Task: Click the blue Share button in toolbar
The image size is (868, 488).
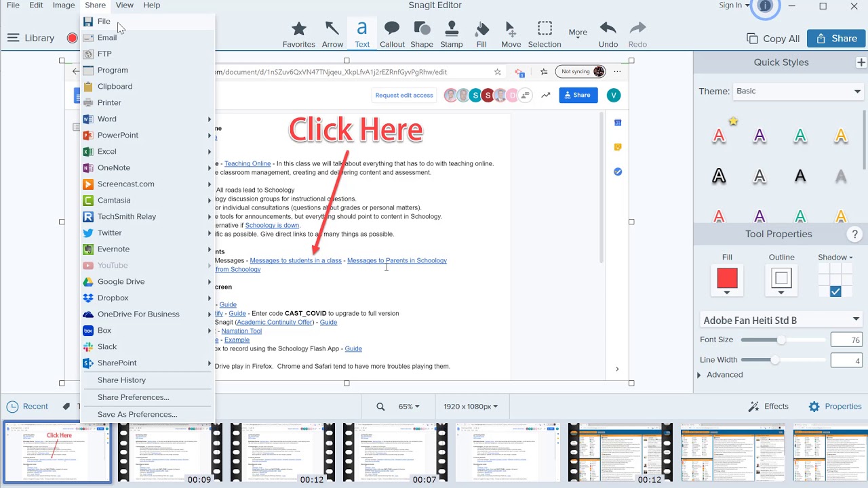Action: [x=836, y=39]
